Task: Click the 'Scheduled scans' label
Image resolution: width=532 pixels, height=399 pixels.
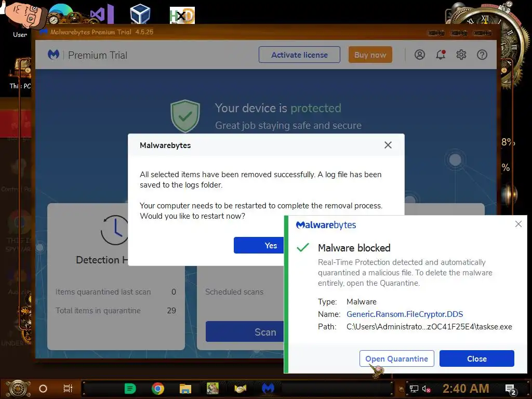Action: (x=234, y=292)
